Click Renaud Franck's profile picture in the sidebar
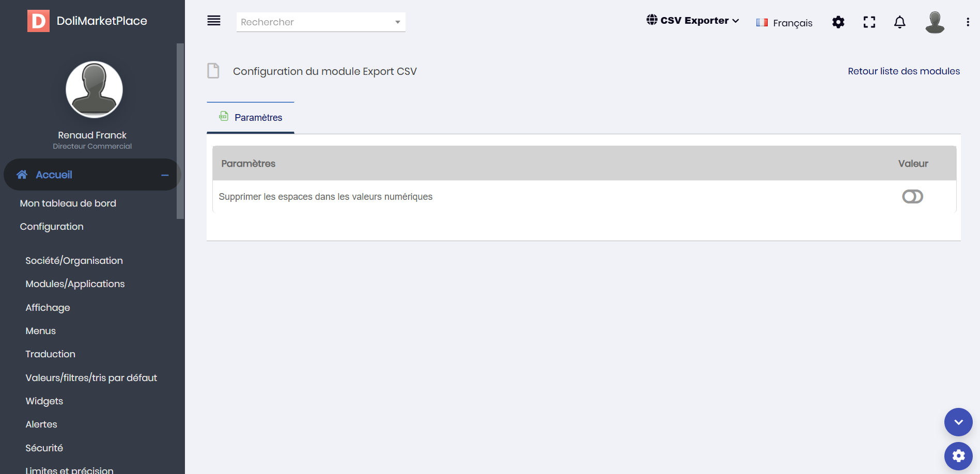Screen dimensions: 980x474 coord(94,89)
